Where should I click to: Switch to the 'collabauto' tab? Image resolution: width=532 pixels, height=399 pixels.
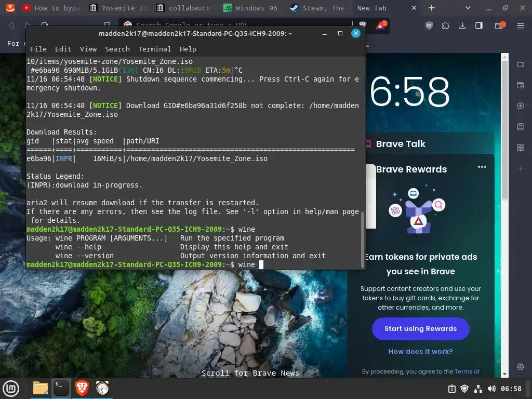click(185, 8)
